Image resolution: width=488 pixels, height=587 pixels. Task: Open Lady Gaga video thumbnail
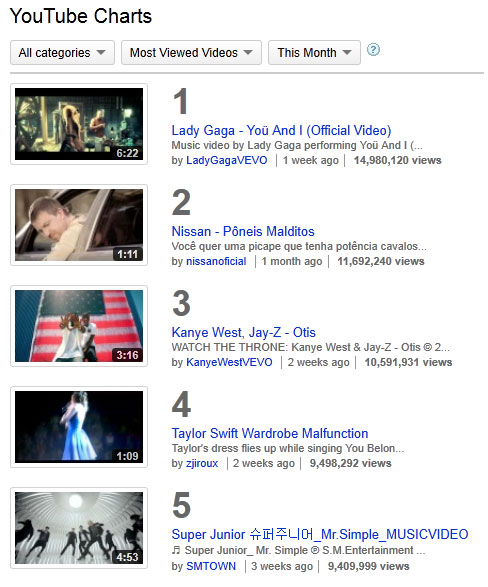click(x=79, y=124)
